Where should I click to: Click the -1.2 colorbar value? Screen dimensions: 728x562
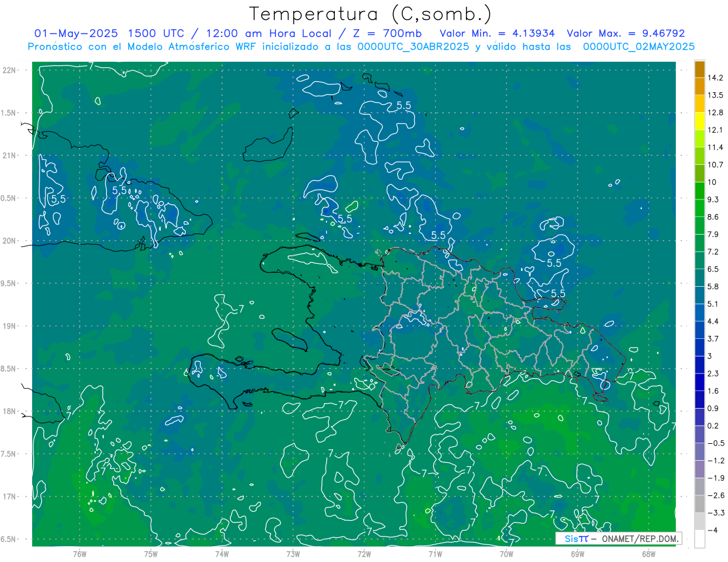click(x=716, y=461)
